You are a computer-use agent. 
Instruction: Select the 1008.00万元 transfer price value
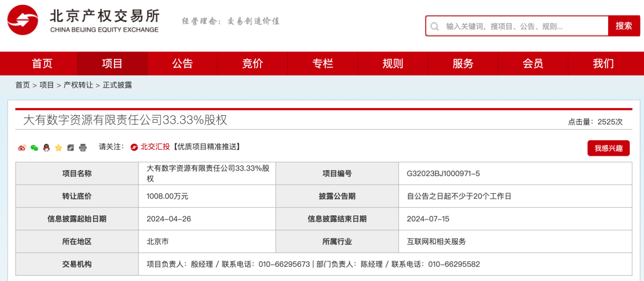tap(167, 196)
